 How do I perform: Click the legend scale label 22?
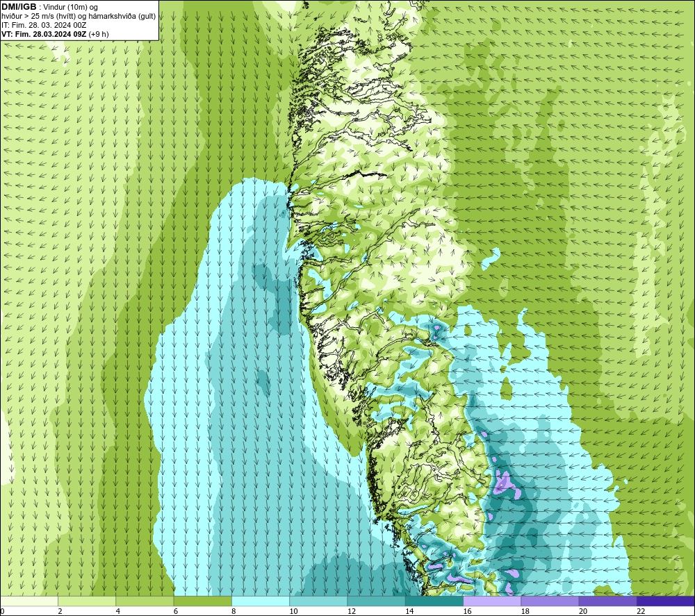[641, 611]
